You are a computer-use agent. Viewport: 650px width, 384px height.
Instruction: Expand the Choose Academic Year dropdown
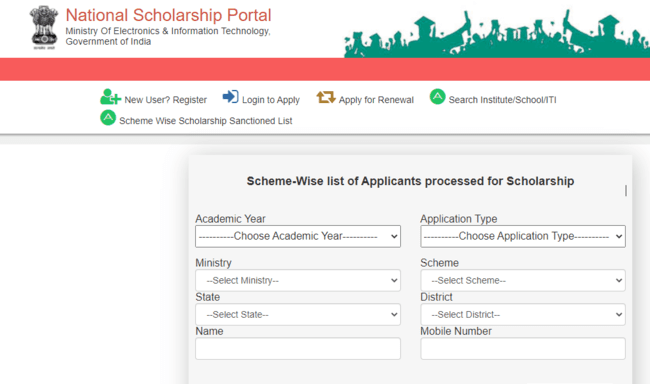[x=298, y=236]
